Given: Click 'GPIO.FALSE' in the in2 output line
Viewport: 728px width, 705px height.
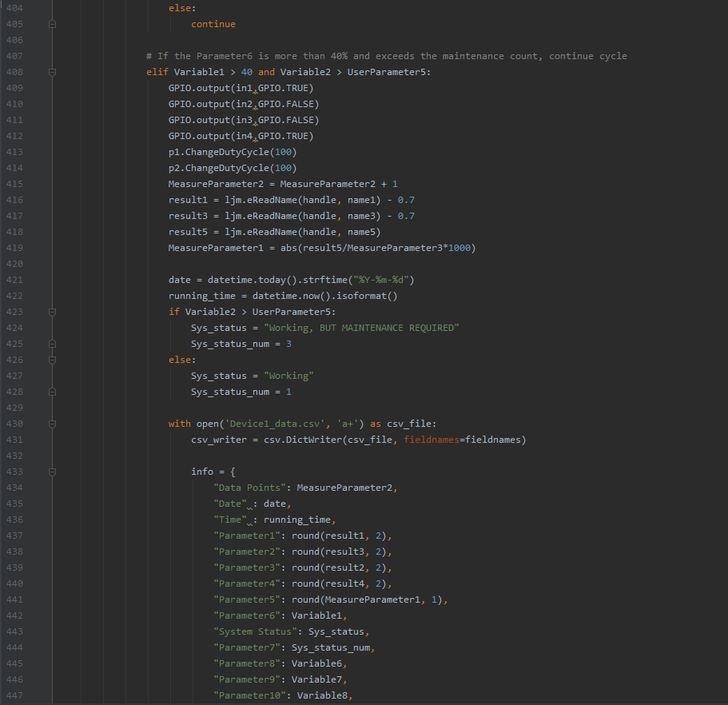Looking at the screenshot, I should coord(285,104).
